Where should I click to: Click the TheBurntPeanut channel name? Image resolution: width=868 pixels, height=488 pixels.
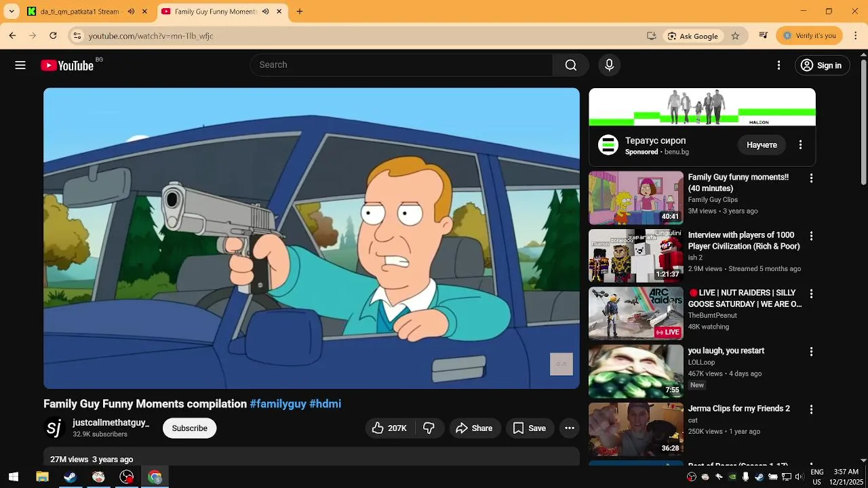712,316
